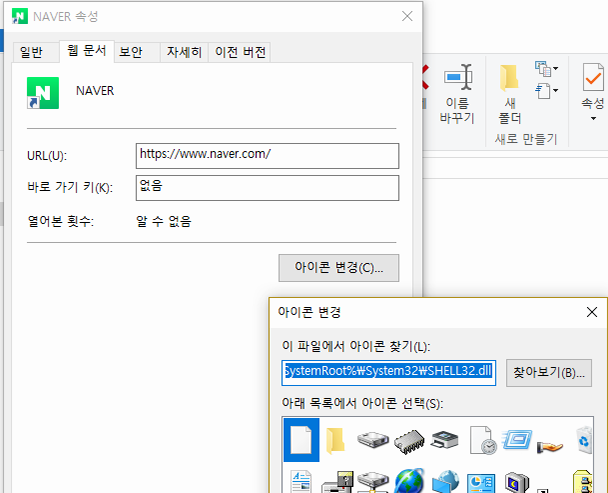Select the blank document icon in icon list

point(301,440)
